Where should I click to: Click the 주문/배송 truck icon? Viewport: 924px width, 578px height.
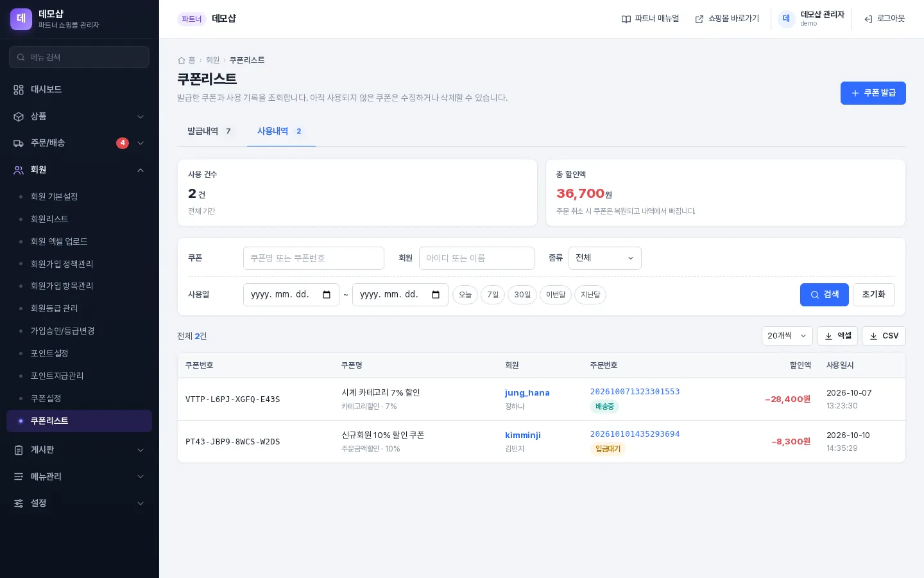tap(19, 143)
